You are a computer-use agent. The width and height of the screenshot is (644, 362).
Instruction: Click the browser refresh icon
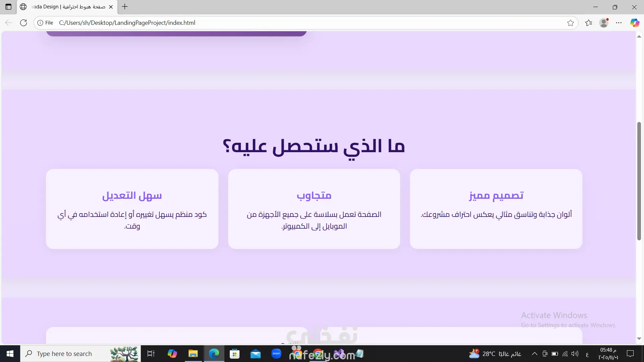(23, 23)
